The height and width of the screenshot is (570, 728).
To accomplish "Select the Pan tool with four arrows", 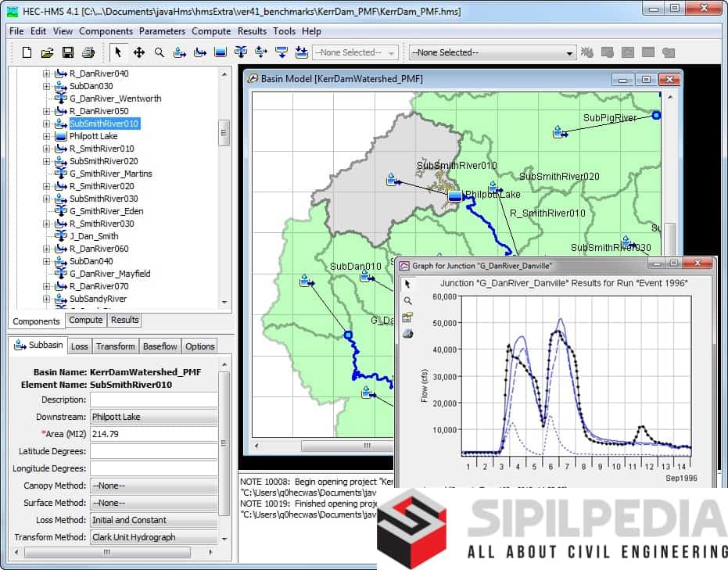I will coord(139,52).
